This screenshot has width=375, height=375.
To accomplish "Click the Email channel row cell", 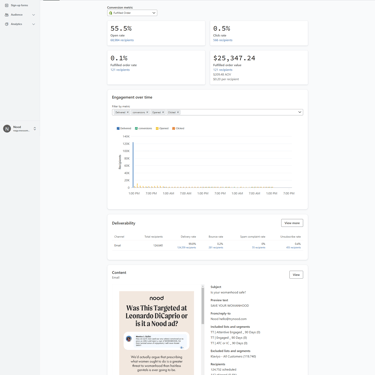I will (117, 245).
